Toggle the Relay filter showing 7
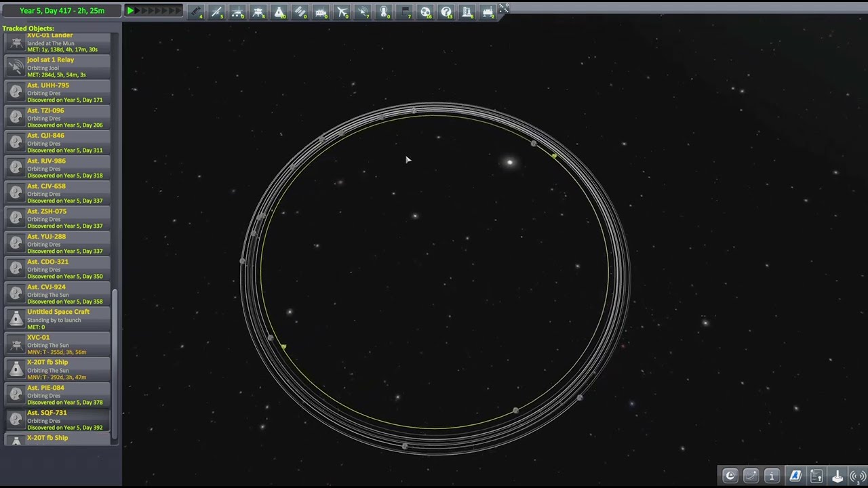Screen dimensions: 868x488 pyautogui.click(x=363, y=12)
